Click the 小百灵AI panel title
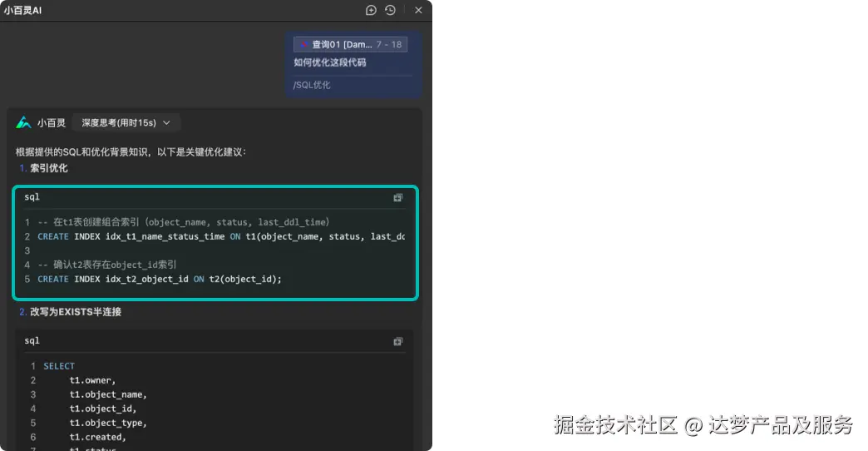The image size is (868, 451). tap(22, 10)
